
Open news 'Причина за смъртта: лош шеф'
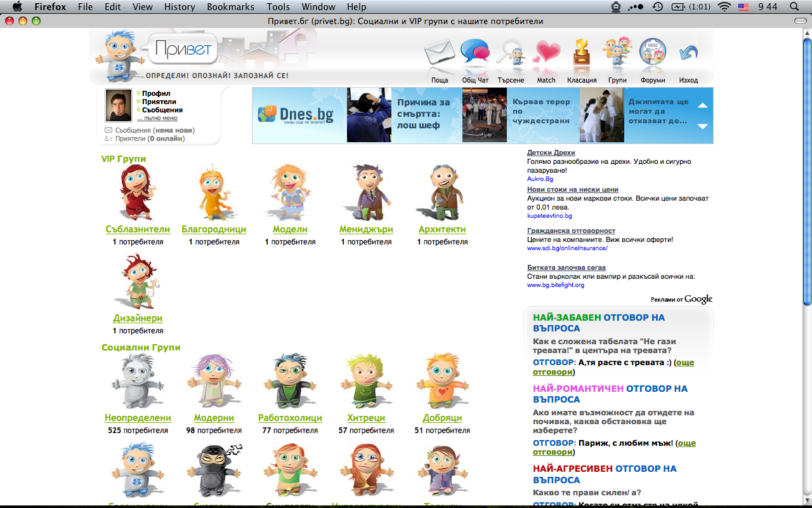(x=423, y=114)
